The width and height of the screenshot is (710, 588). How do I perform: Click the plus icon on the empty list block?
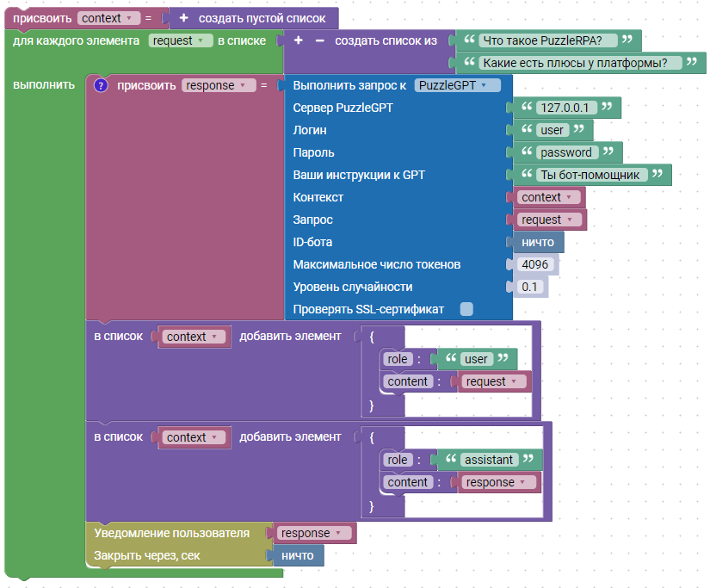coord(183,18)
